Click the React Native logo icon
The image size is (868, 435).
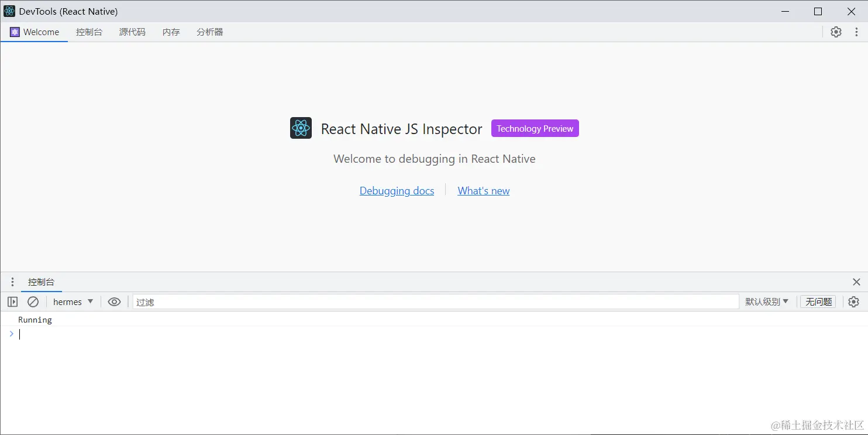[301, 128]
